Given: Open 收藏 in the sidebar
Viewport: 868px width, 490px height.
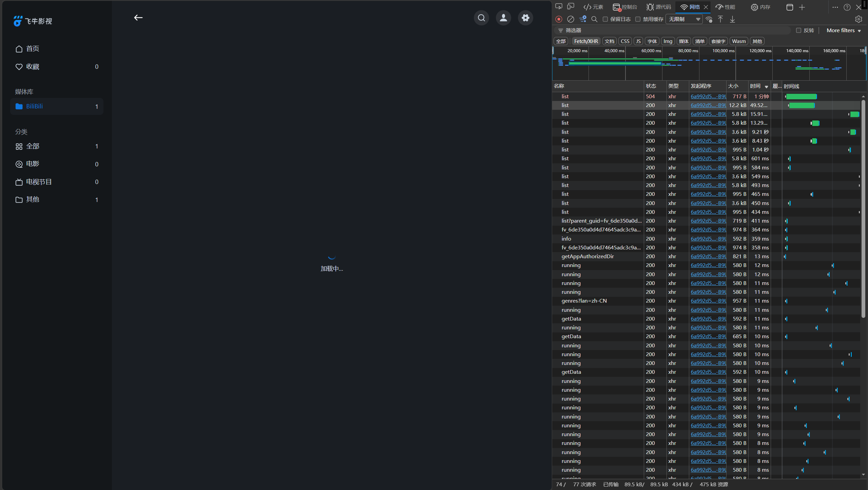Looking at the screenshot, I should pyautogui.click(x=57, y=66).
